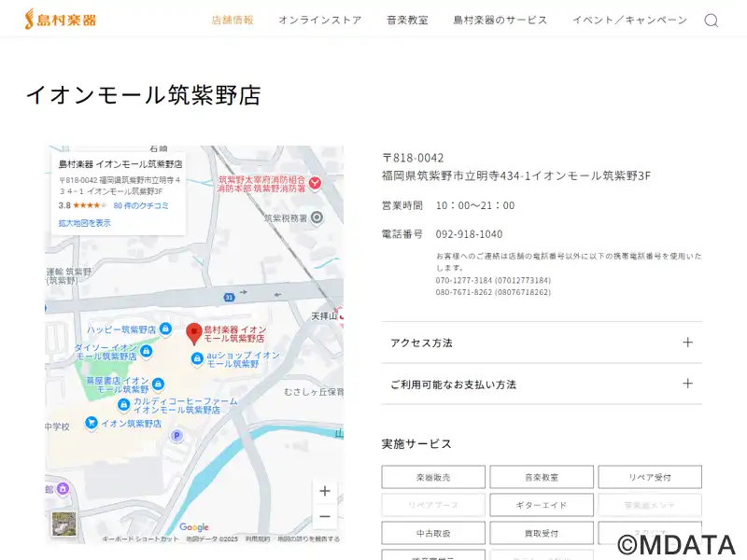Screen dimensions: 747x560
Task: Click the 島村楽器 logo in the header
Action: click(x=61, y=20)
